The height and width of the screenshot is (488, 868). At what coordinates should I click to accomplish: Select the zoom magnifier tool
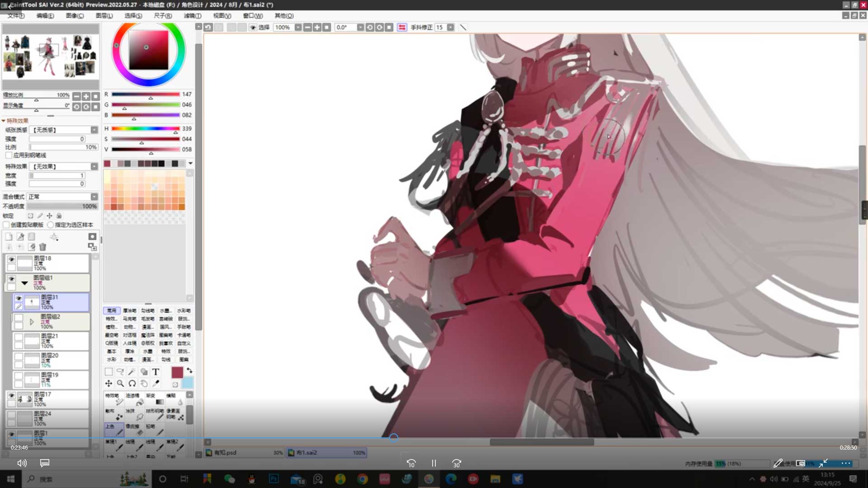pyautogui.click(x=120, y=384)
